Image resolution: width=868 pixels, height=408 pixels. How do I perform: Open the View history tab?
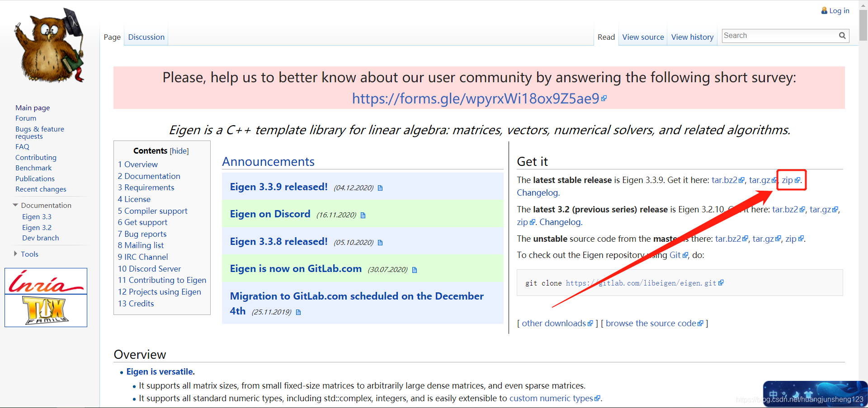(692, 37)
